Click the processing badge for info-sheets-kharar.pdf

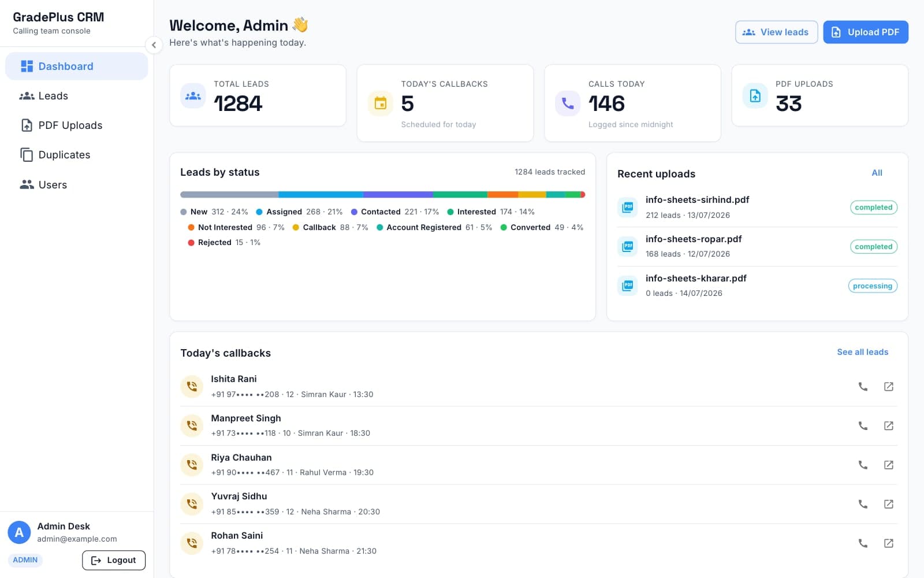click(x=873, y=286)
